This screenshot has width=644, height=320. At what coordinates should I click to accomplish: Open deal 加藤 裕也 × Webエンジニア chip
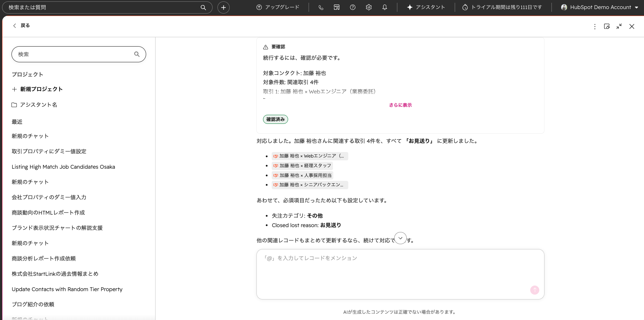(x=310, y=156)
